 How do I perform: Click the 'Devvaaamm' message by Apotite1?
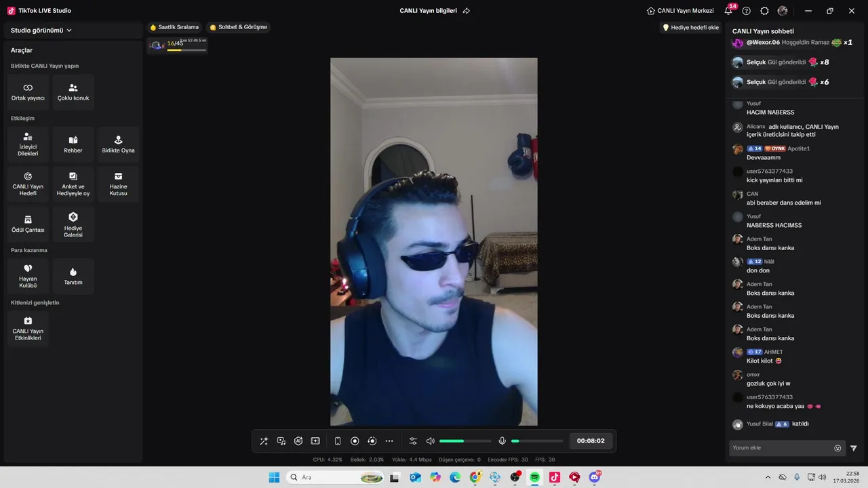click(764, 158)
